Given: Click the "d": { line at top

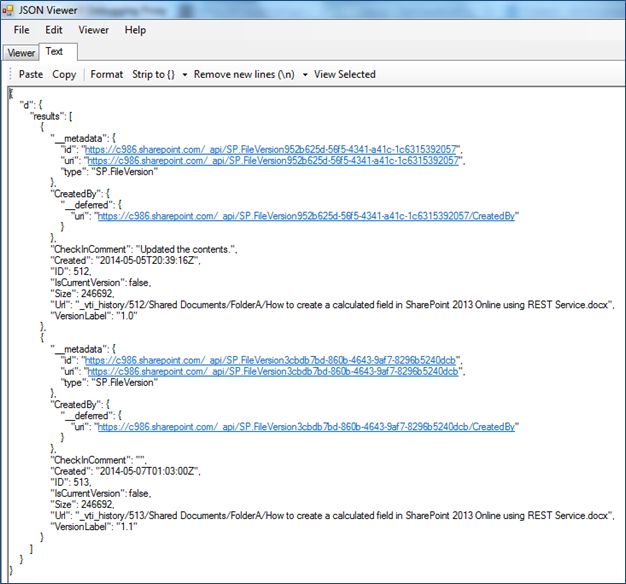Looking at the screenshot, I should point(31,105).
